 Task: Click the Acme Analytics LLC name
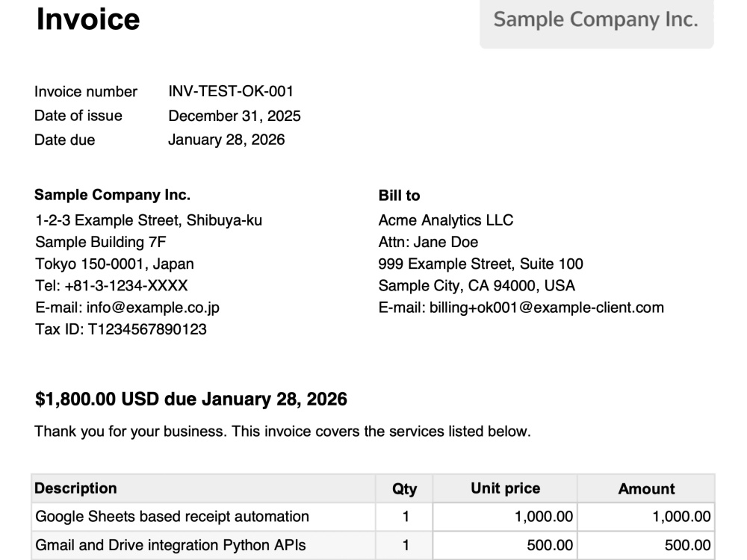(x=446, y=220)
